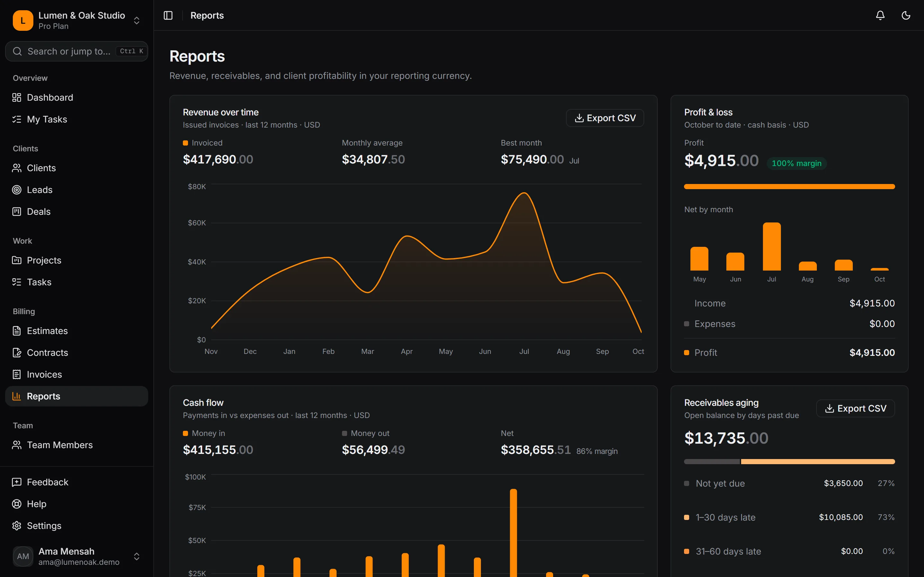Toggle the sidebar panel icon
Screen dimensions: 924x577
(x=168, y=15)
